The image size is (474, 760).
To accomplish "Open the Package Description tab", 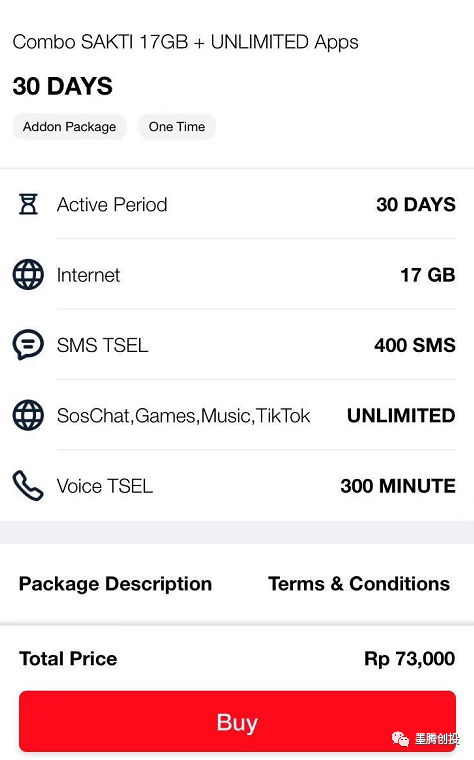I will point(115,584).
